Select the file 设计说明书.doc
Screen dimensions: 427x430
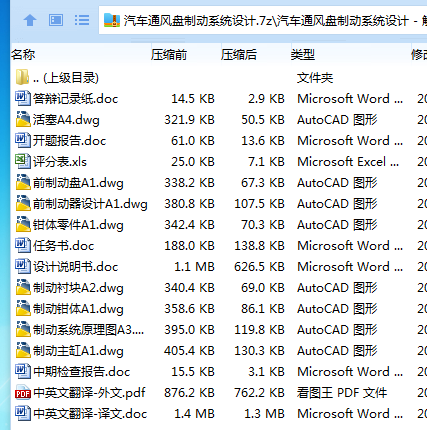coord(75,267)
